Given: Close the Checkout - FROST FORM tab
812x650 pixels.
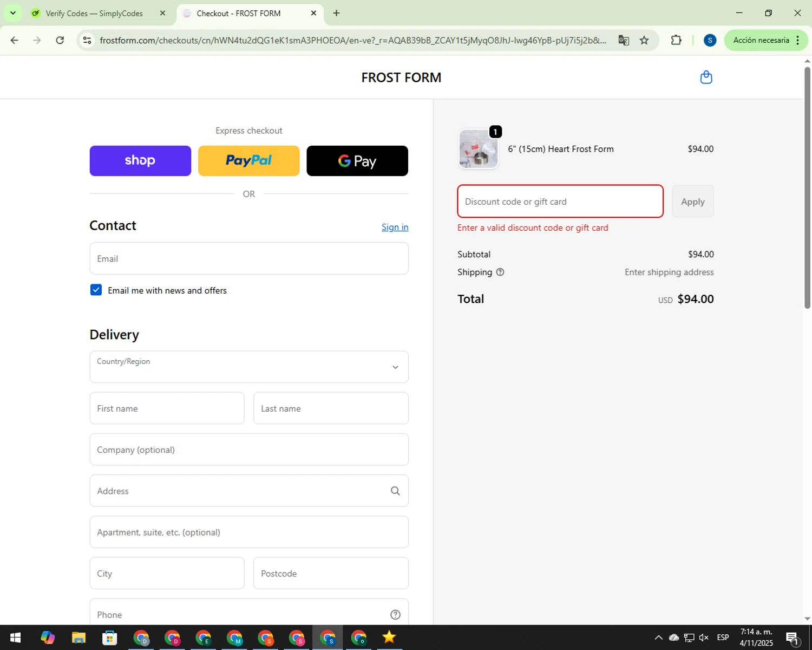Looking at the screenshot, I should pos(313,13).
